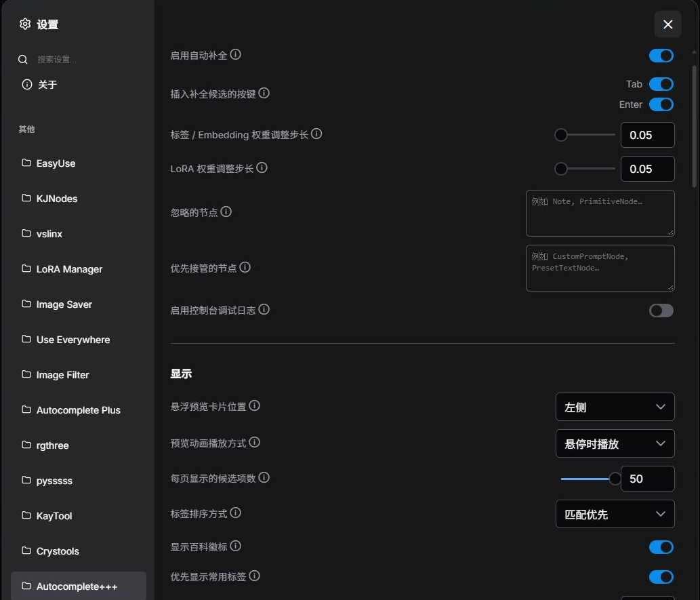
Task: Open 悬浮预览卡片位置 dropdown showing 左侧
Action: pos(615,407)
